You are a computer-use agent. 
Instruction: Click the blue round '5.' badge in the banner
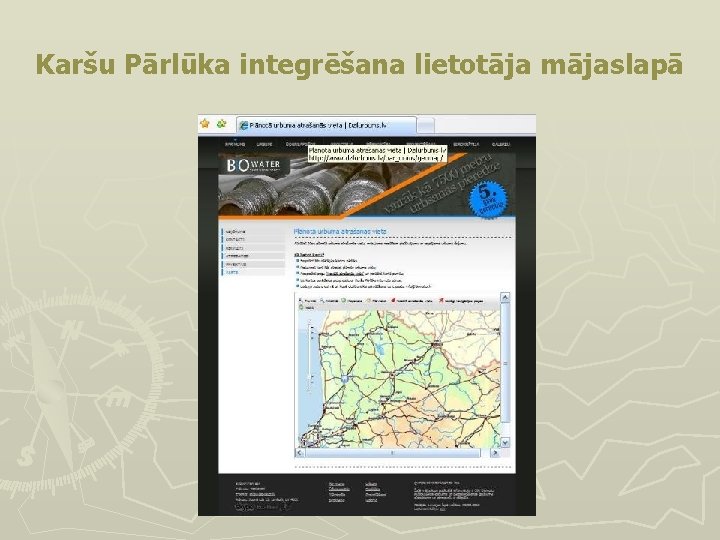[488, 199]
